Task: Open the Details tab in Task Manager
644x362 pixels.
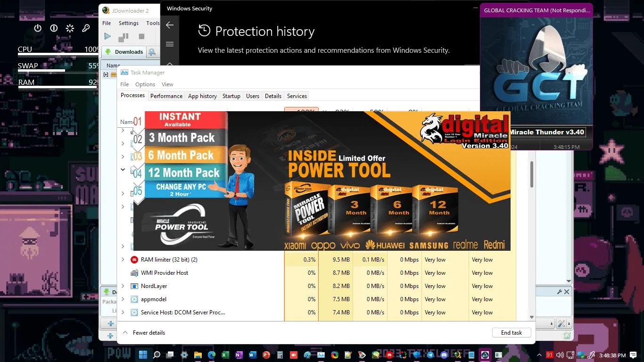Action: (273, 96)
